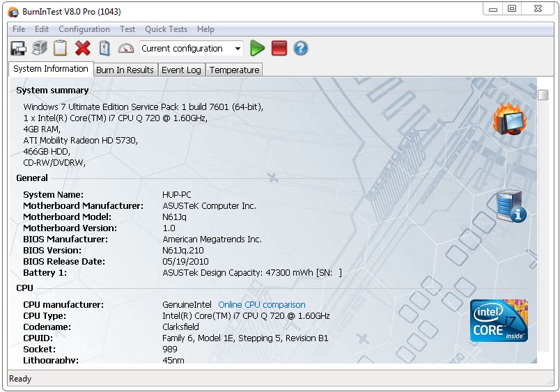
Task: Switch to the Event Log tab
Action: pyautogui.click(x=181, y=70)
